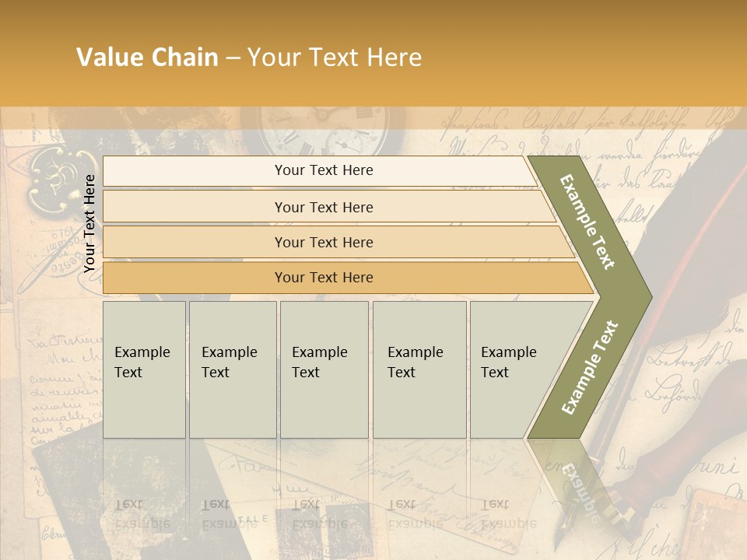Select the second 'Your Text Here' bar from top
Screen dimensions: 747x560
click(x=323, y=207)
